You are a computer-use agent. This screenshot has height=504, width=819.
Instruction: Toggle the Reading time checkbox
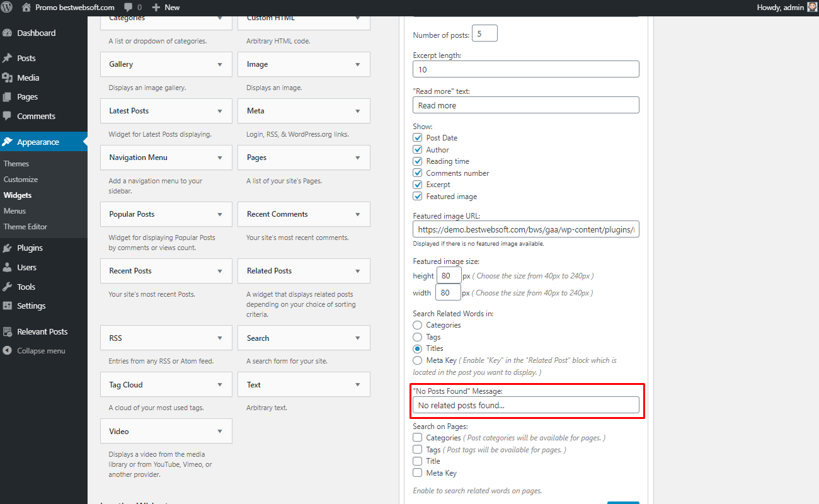(x=418, y=161)
